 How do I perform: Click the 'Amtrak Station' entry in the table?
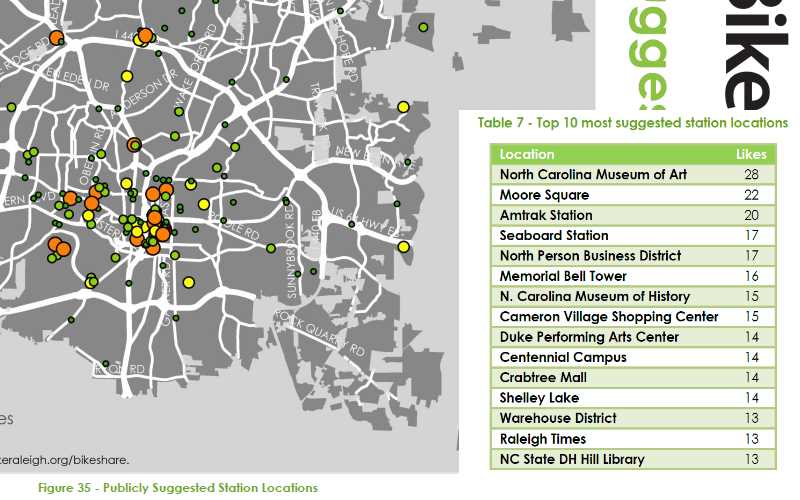[546, 215]
